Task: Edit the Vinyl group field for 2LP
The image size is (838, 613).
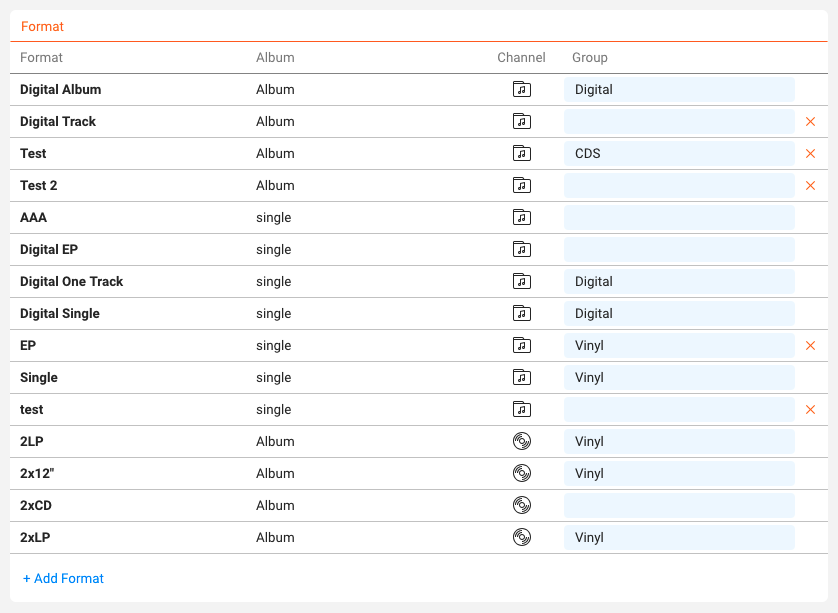Action: (x=679, y=441)
